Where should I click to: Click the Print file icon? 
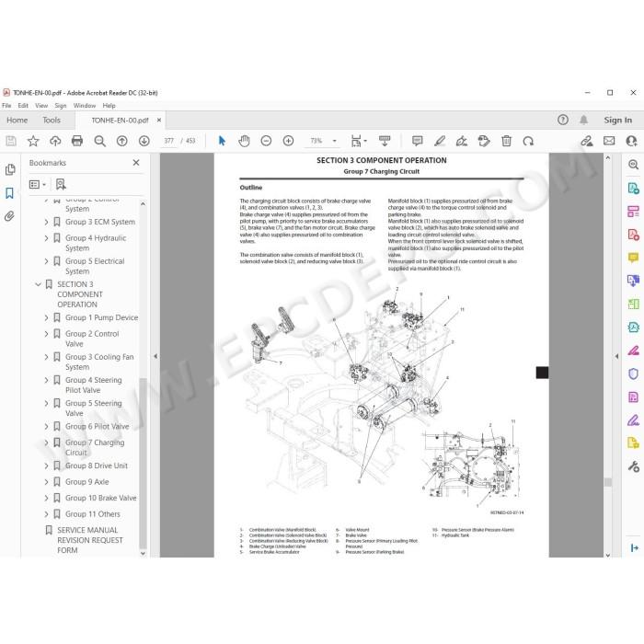coord(77,141)
